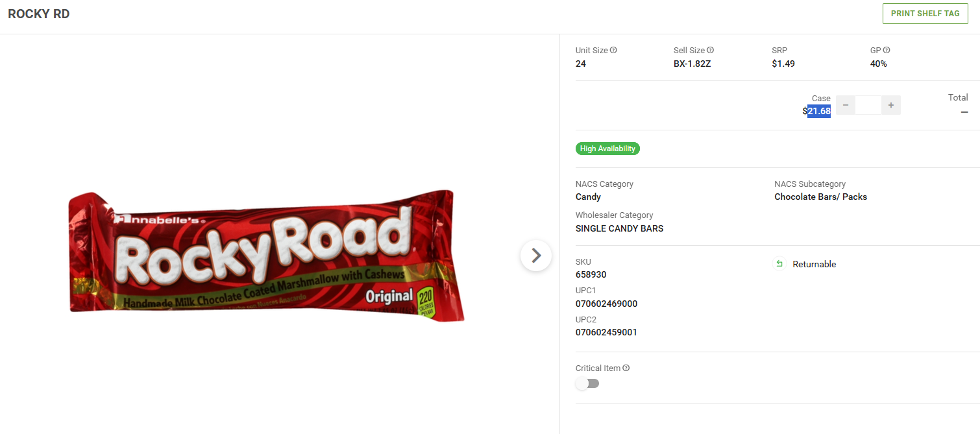The image size is (980, 434).
Task: Click the Critical Item help icon
Action: pos(626,368)
